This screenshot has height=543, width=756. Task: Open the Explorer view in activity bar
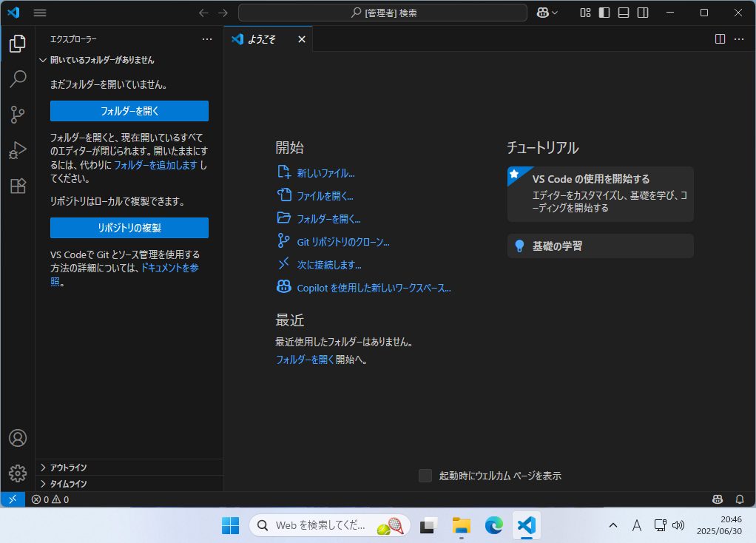[x=17, y=44]
